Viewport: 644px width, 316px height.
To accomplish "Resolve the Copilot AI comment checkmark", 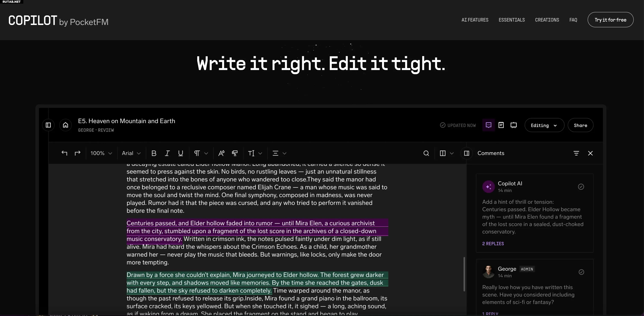I will pos(581,187).
